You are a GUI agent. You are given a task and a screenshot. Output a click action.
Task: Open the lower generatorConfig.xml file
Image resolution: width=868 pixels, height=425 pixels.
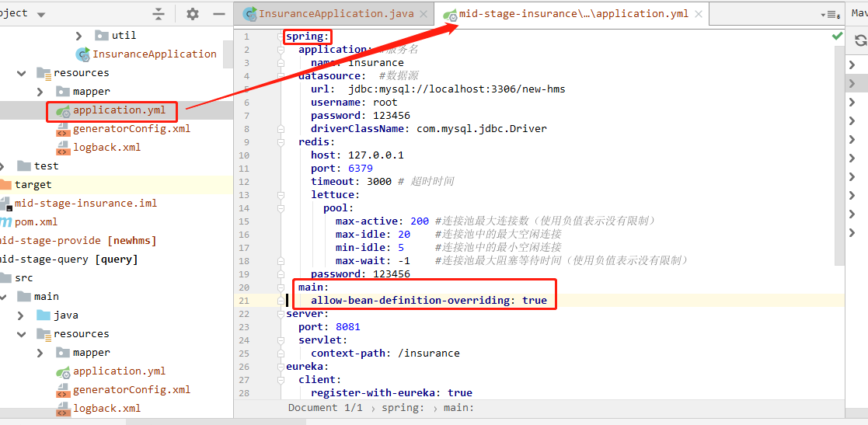[x=132, y=389]
